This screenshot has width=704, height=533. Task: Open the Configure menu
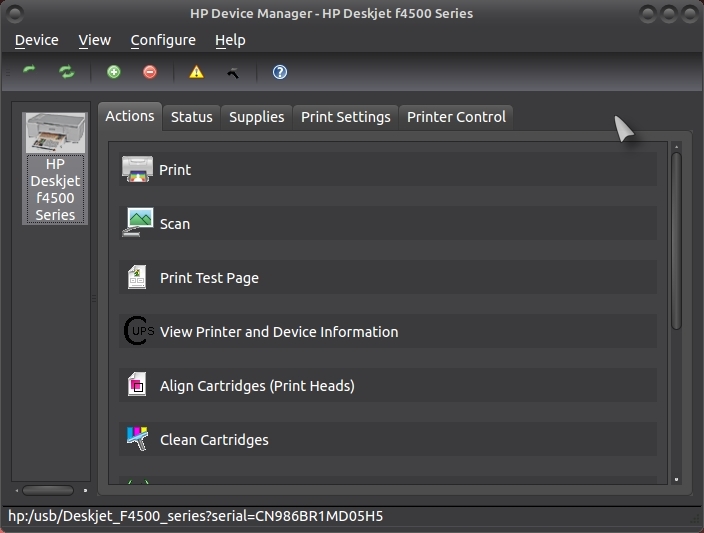pos(163,40)
